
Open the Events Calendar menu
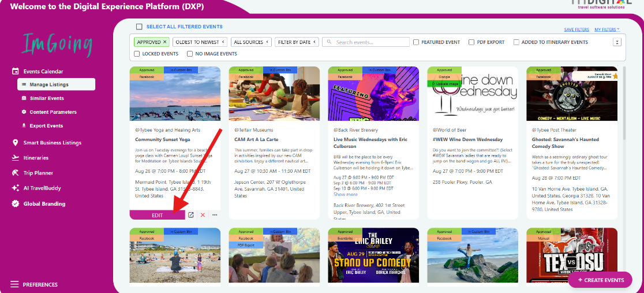click(43, 71)
